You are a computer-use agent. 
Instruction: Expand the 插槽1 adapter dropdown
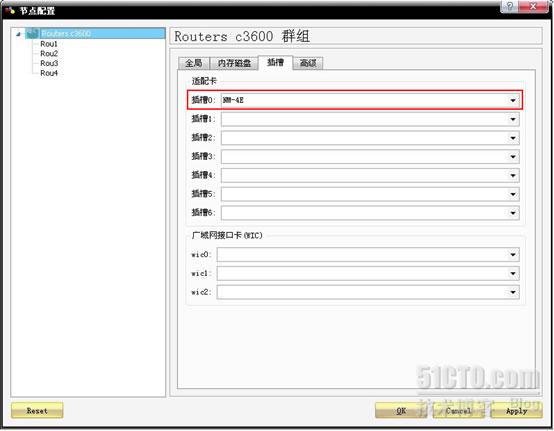370,119
